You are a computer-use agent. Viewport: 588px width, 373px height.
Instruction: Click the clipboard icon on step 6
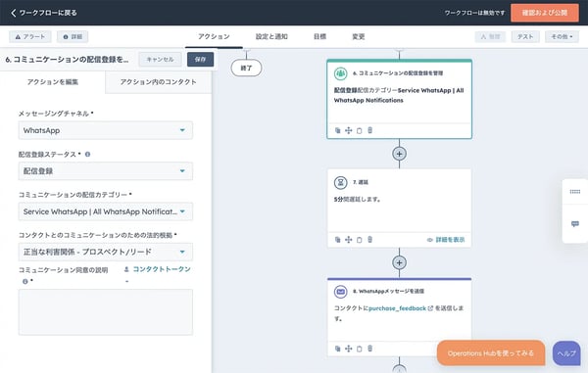(x=359, y=130)
